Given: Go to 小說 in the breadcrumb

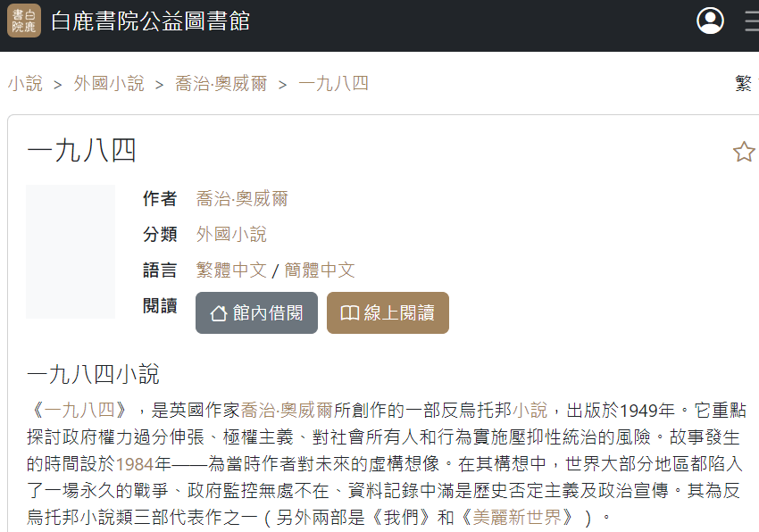Looking at the screenshot, I should click(x=25, y=84).
